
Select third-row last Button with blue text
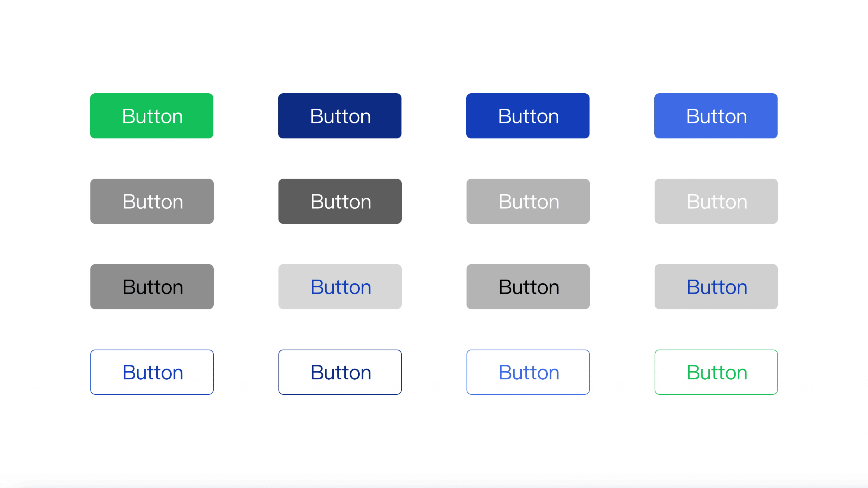(716, 286)
